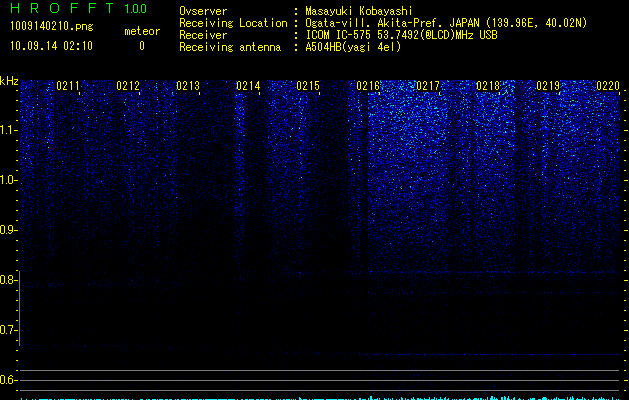Viewport: 629px width, 400px height.
Task: Click the 0218 time marker
Action: point(488,86)
